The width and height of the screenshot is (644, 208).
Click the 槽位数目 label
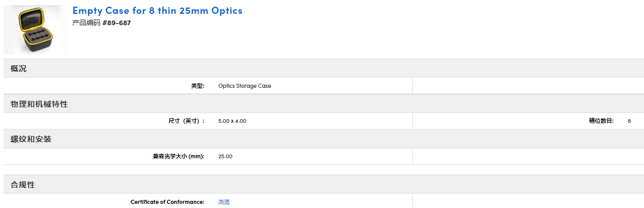coord(601,121)
